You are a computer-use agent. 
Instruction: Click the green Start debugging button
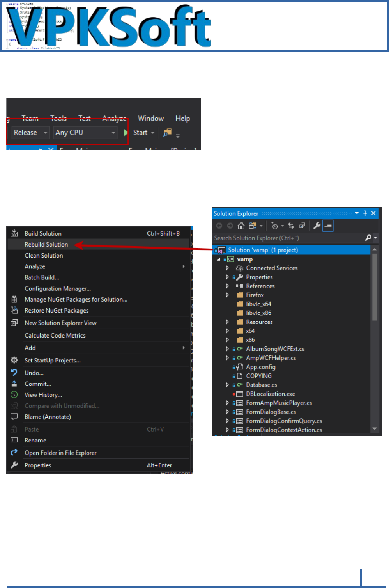pos(126,133)
